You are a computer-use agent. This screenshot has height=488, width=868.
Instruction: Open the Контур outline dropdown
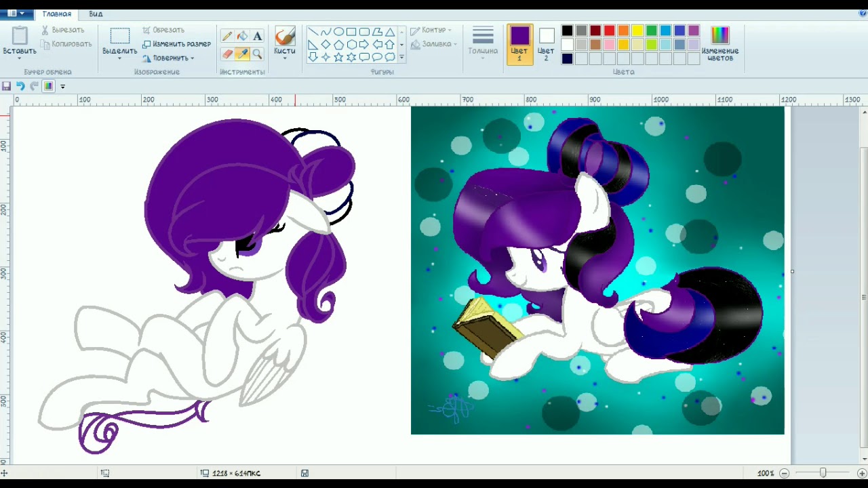431,30
